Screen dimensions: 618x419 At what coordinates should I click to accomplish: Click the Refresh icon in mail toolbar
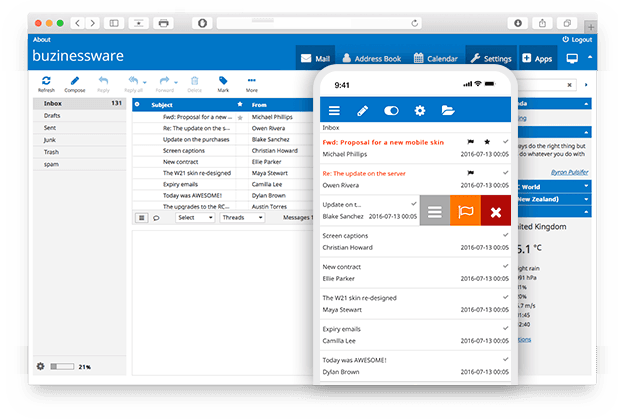(46, 81)
